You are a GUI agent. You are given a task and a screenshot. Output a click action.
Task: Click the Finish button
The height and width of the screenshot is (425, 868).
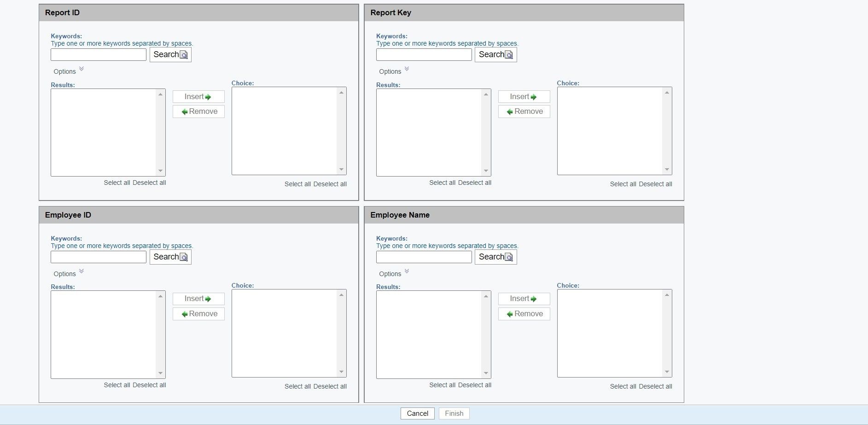click(454, 413)
